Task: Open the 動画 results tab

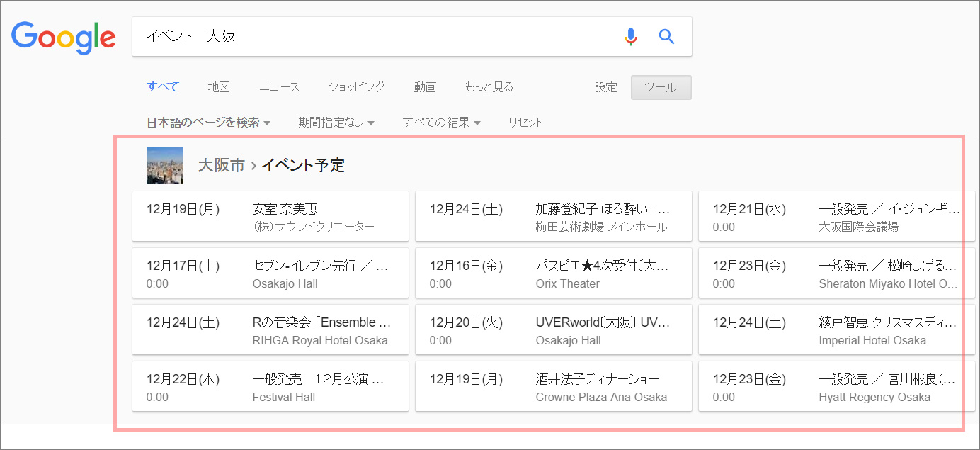Action: pos(425,87)
